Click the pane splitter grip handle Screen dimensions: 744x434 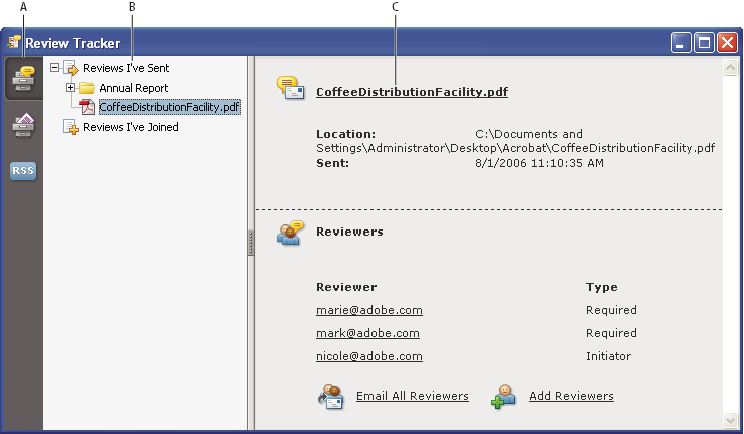[x=251, y=243]
